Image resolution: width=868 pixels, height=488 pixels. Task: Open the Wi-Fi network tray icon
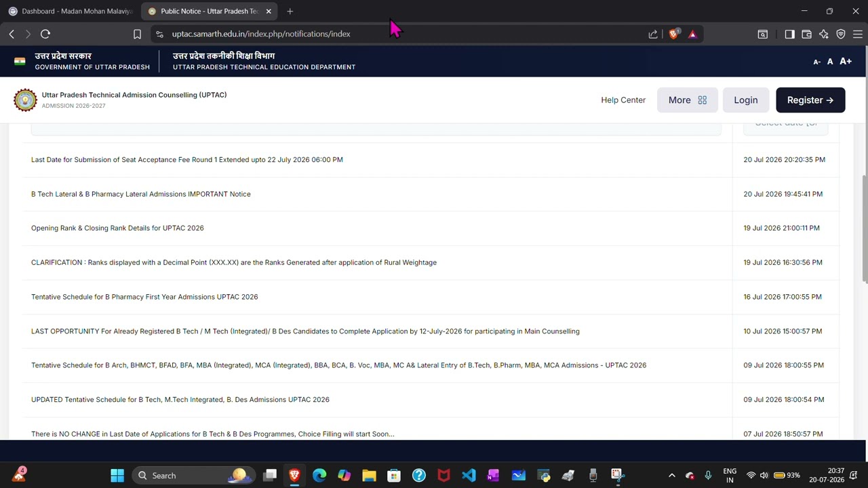751,475
